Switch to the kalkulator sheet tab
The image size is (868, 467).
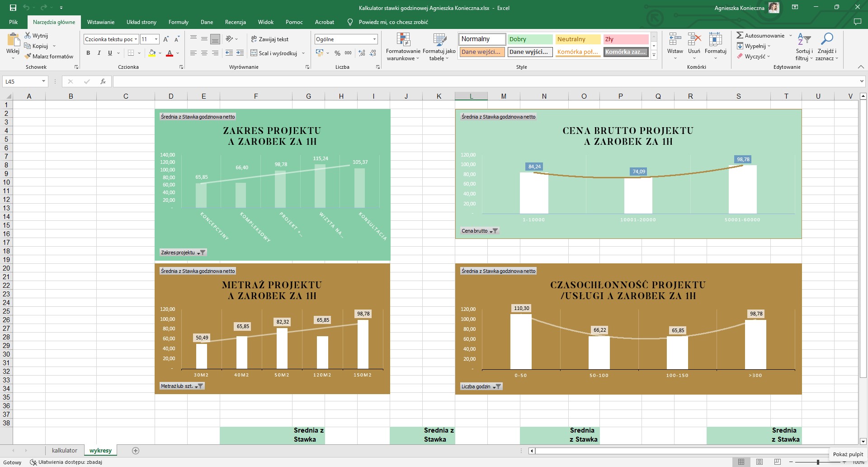pos(64,451)
